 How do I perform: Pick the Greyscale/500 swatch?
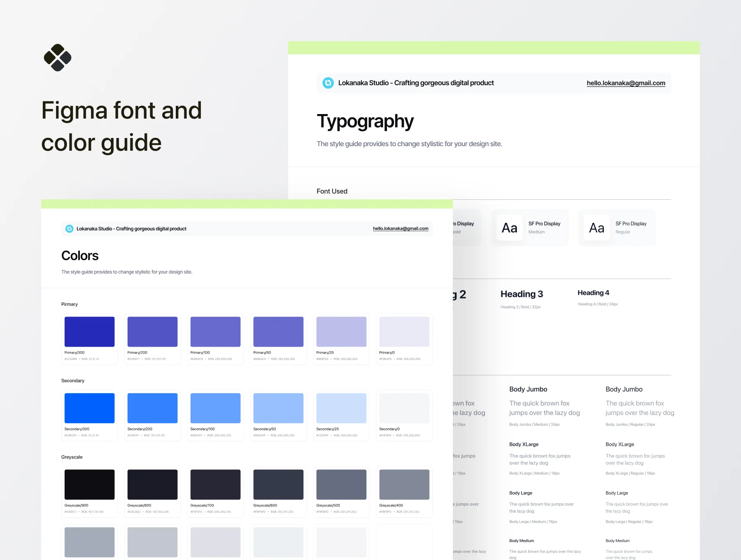tap(341, 485)
